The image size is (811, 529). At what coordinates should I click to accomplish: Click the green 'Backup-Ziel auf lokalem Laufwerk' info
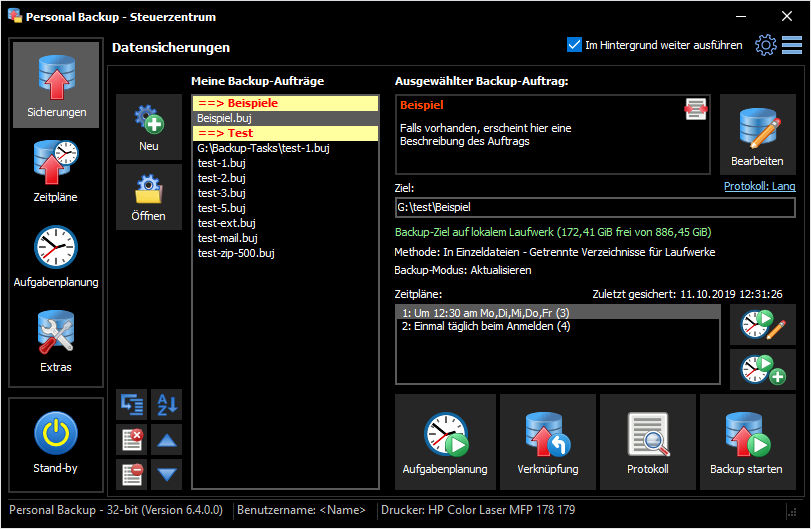click(553, 232)
